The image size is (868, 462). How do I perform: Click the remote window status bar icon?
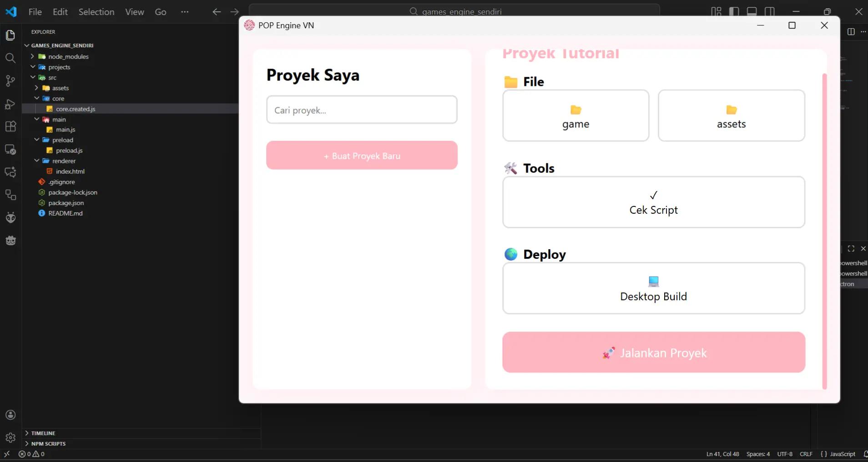[x=7, y=454]
